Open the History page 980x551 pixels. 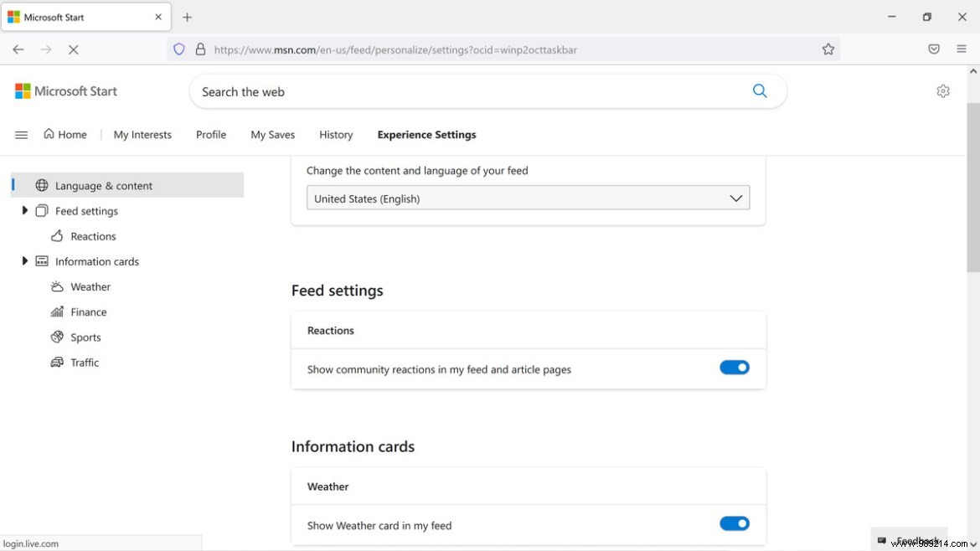point(336,134)
